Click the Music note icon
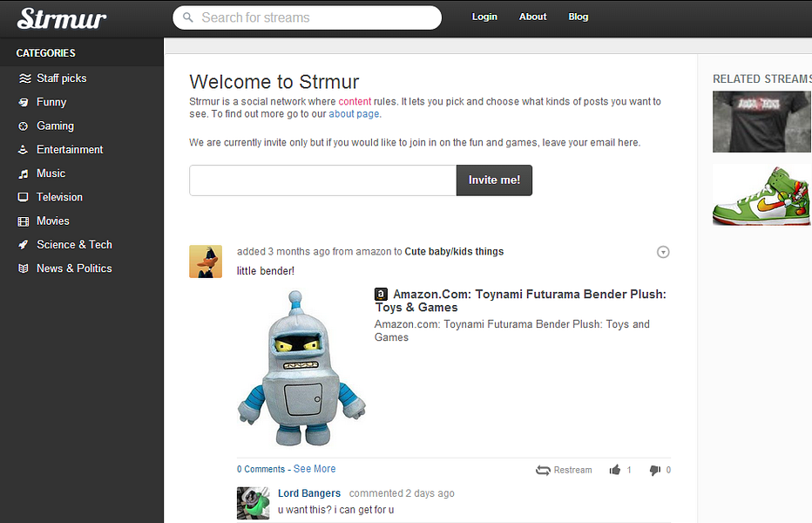Screen dimensions: 812x523 (24, 173)
